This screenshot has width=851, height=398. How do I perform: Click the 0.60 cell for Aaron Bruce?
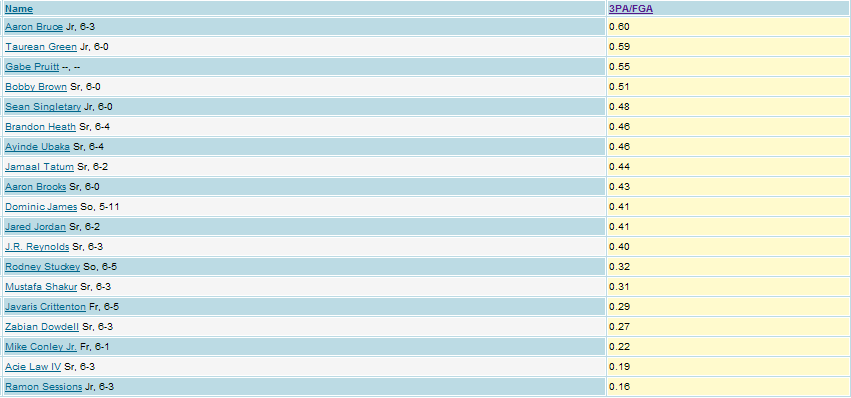click(x=728, y=27)
